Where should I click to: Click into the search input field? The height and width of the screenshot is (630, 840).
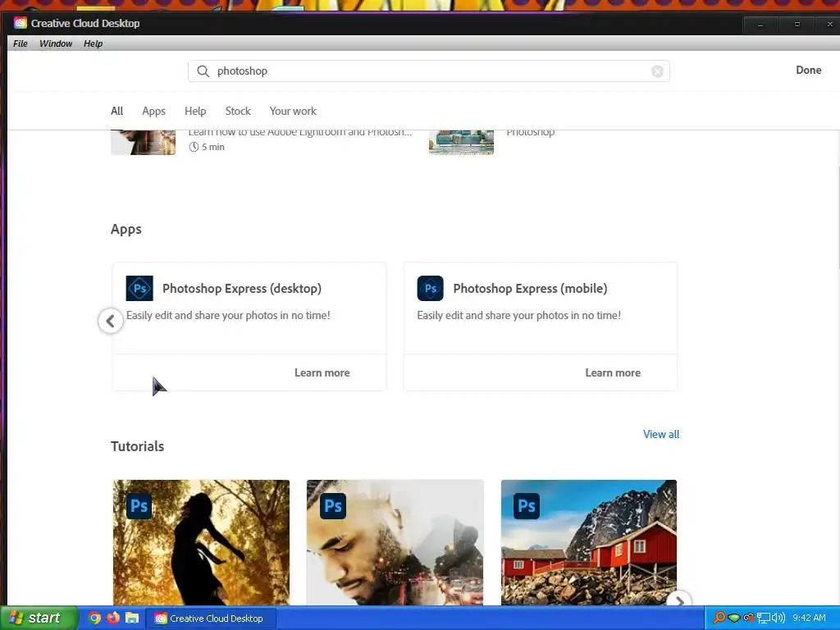tap(428, 71)
